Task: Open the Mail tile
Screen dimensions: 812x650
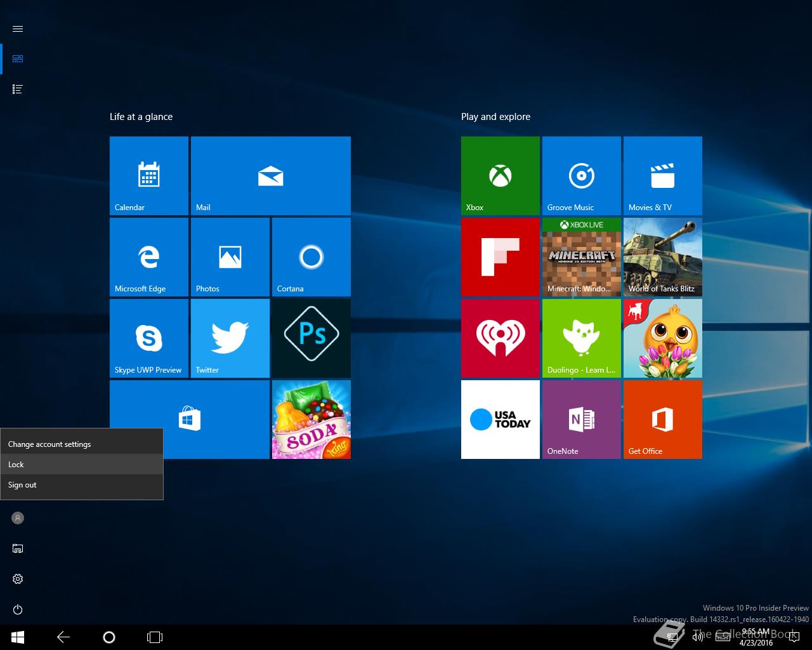Action: 271,176
